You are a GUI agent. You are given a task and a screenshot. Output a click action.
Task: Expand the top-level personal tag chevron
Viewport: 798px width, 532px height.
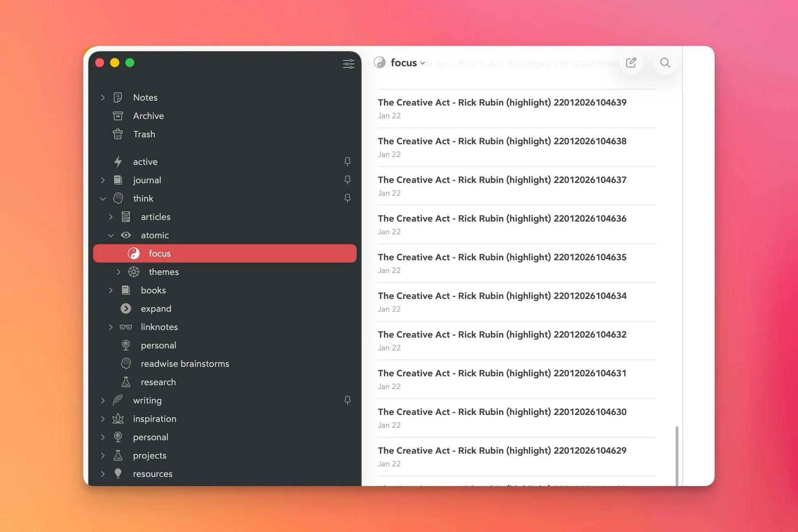pos(103,437)
